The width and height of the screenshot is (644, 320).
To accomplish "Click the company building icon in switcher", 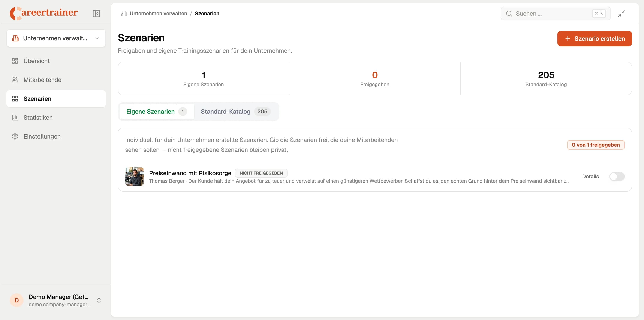I will coord(15,38).
